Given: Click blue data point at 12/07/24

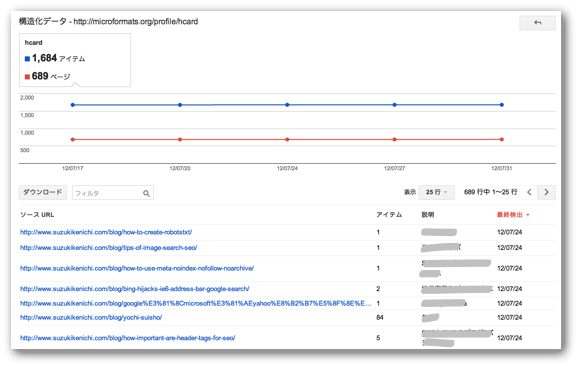Looking at the screenshot, I should (287, 105).
